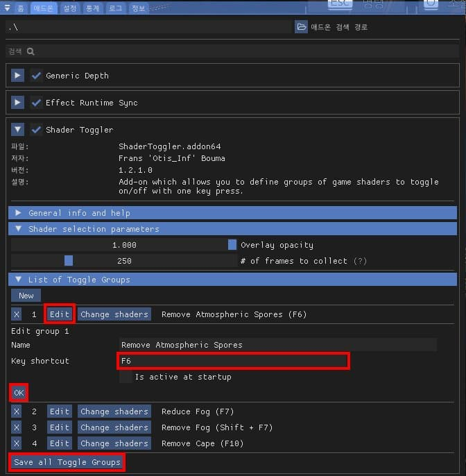This screenshot has width=466, height=476.
Task: Click the Name field Remove Atmospheric Spores
Action: pos(278,345)
